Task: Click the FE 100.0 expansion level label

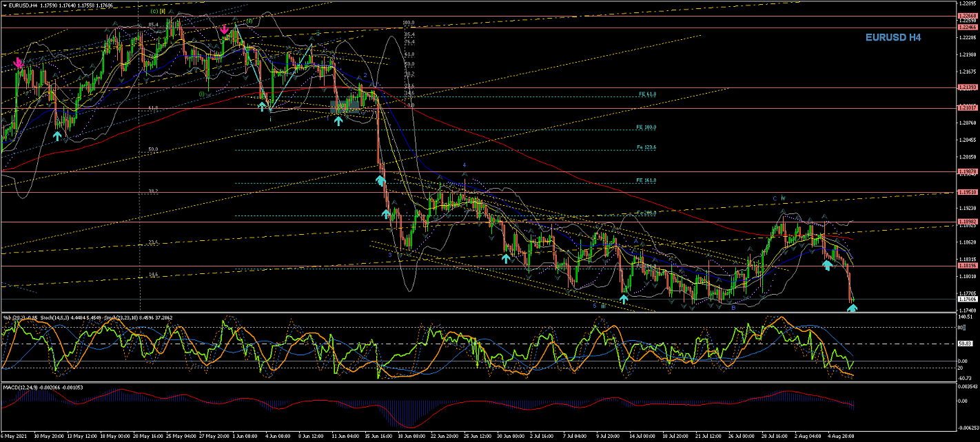Action: tap(646, 127)
